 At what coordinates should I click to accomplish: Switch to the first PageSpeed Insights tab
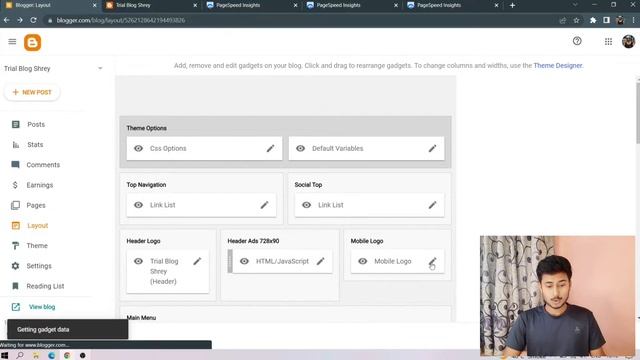(x=251, y=5)
